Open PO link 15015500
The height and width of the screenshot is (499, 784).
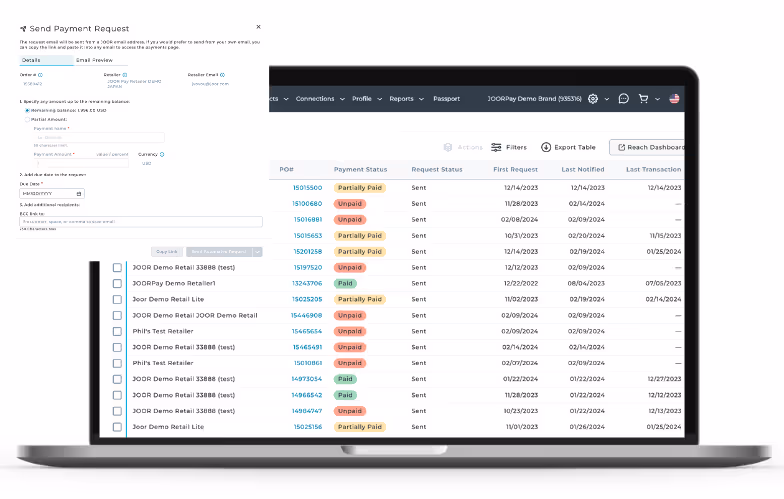pos(308,188)
